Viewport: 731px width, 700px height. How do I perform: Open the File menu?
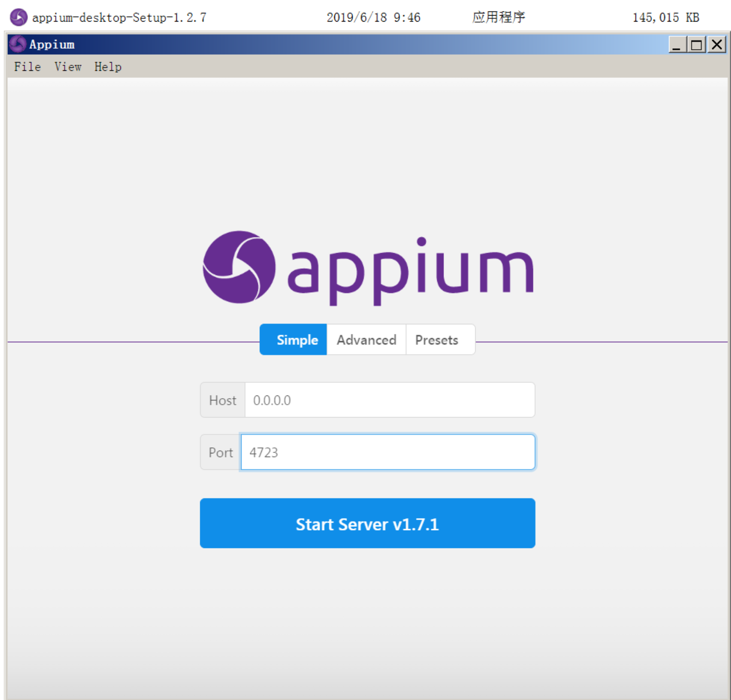click(27, 67)
